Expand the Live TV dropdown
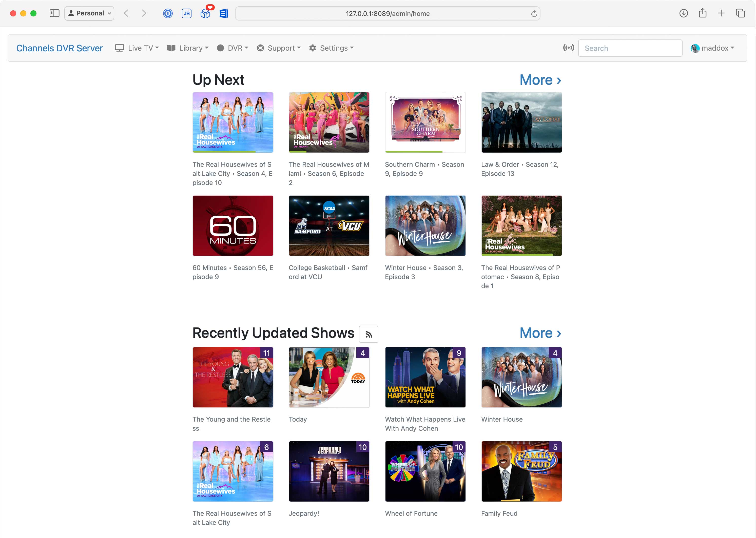756x538 pixels. click(137, 48)
